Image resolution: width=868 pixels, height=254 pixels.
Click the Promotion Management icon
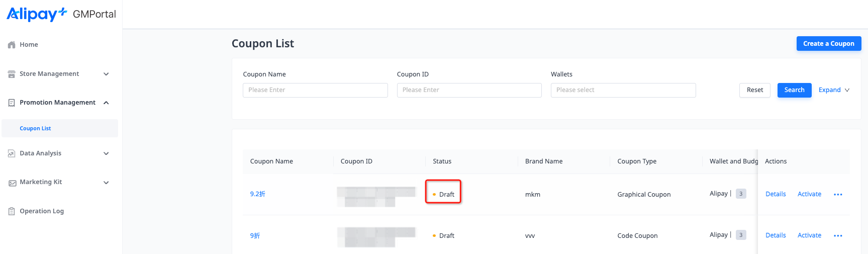12,103
